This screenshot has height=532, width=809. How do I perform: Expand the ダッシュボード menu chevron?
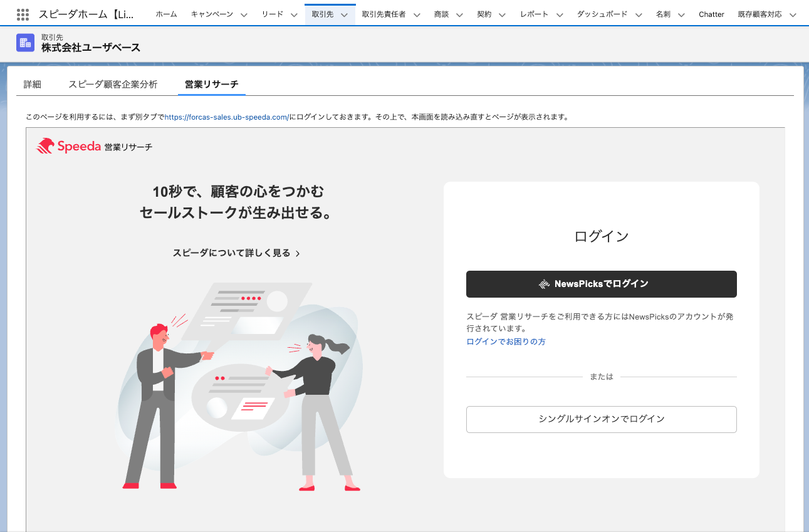pos(639,14)
